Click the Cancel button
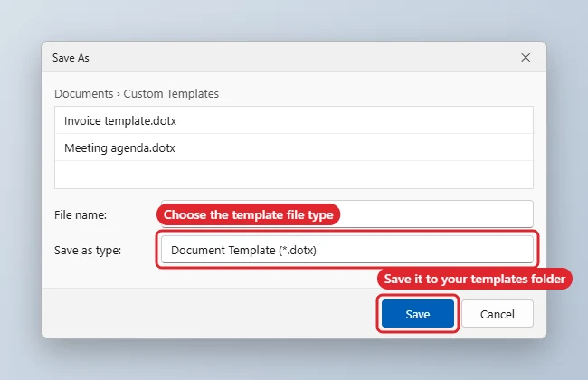 498,314
